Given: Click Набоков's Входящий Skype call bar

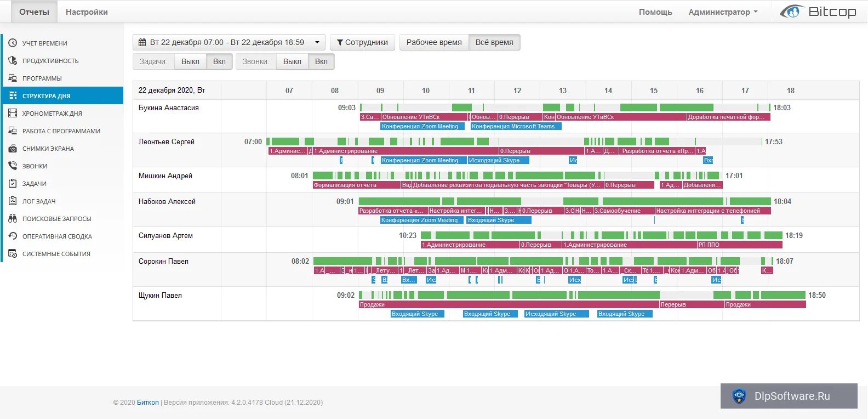Looking at the screenshot, I should pos(499,220).
